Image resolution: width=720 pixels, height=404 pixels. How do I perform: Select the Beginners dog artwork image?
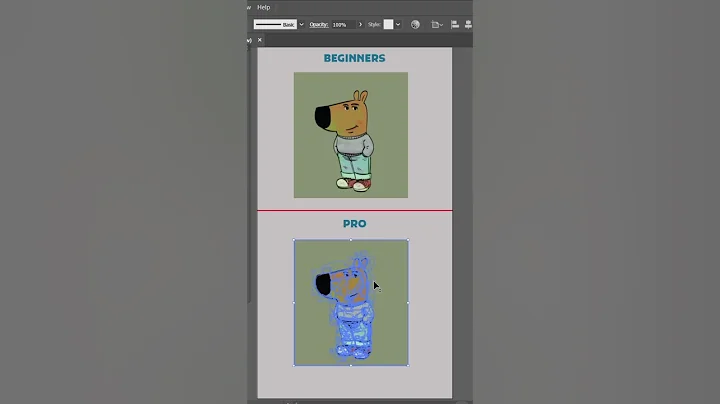click(351, 135)
